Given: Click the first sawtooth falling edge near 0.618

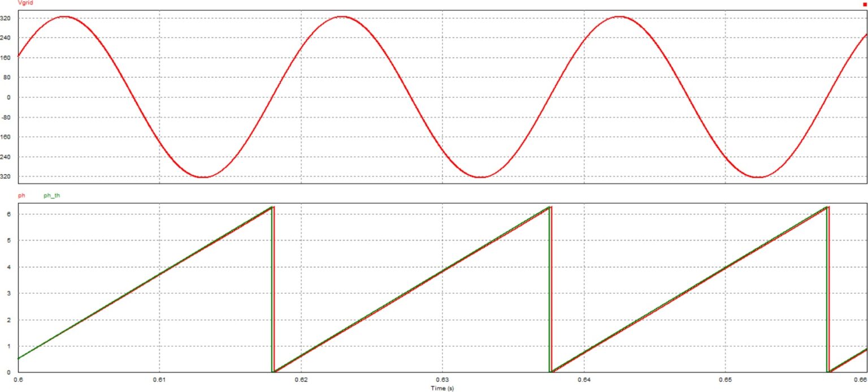Looking at the screenshot, I should coord(272,288).
